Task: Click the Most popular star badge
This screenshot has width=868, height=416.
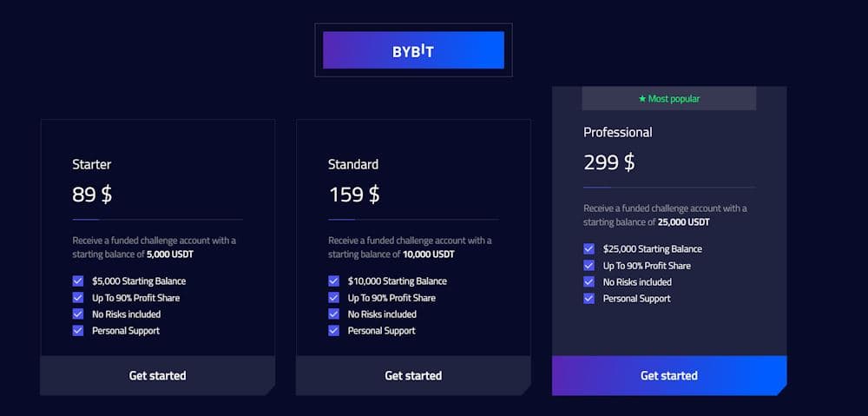Action: 668,99
